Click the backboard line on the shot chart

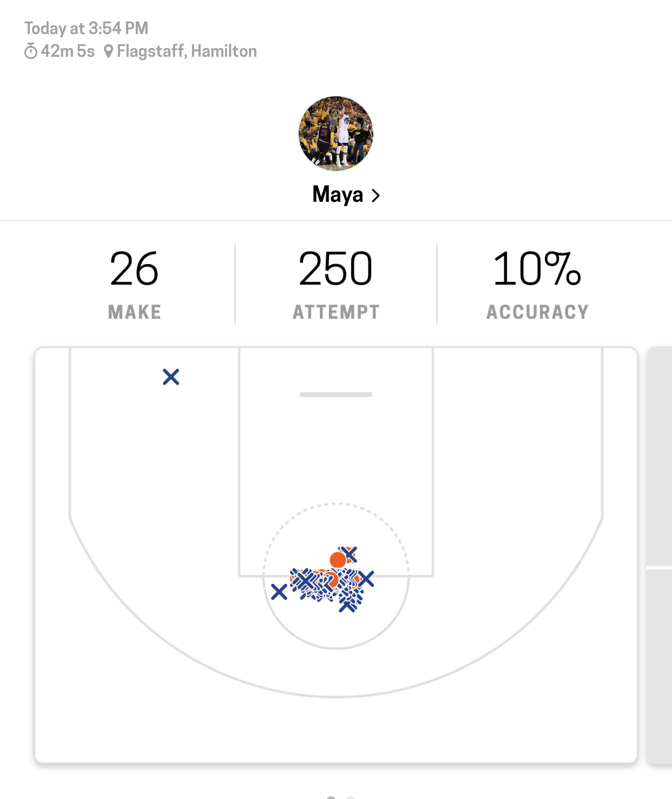coord(336,395)
